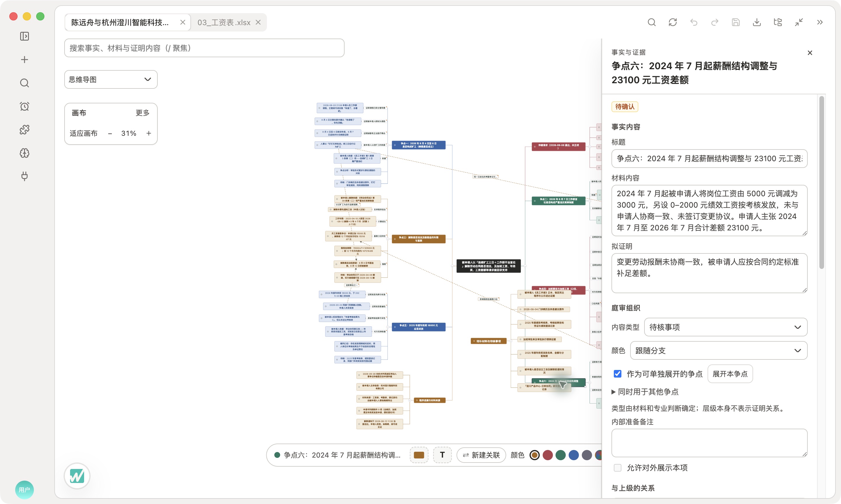Open search from the left sidebar
This screenshot has width=841, height=504.
pos(25,83)
